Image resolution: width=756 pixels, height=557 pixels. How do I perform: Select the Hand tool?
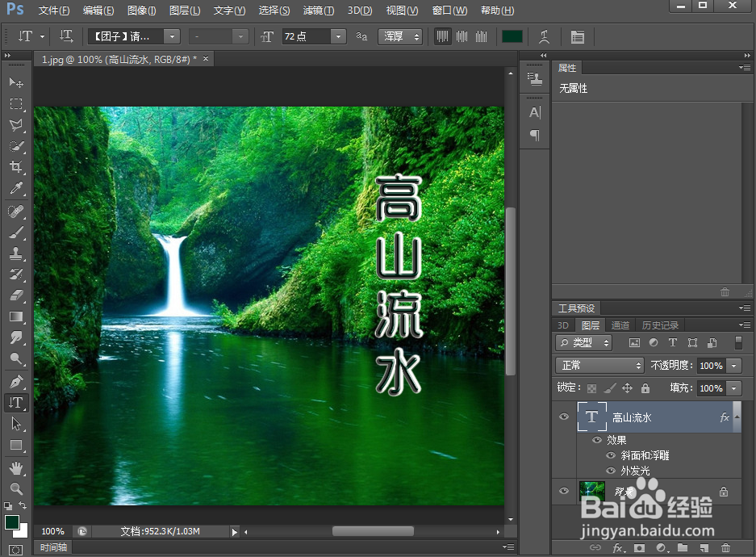tap(16, 467)
